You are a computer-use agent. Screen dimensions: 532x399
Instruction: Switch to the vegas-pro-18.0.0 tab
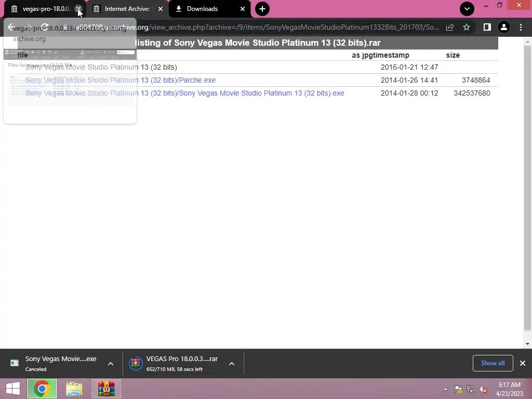43,9
